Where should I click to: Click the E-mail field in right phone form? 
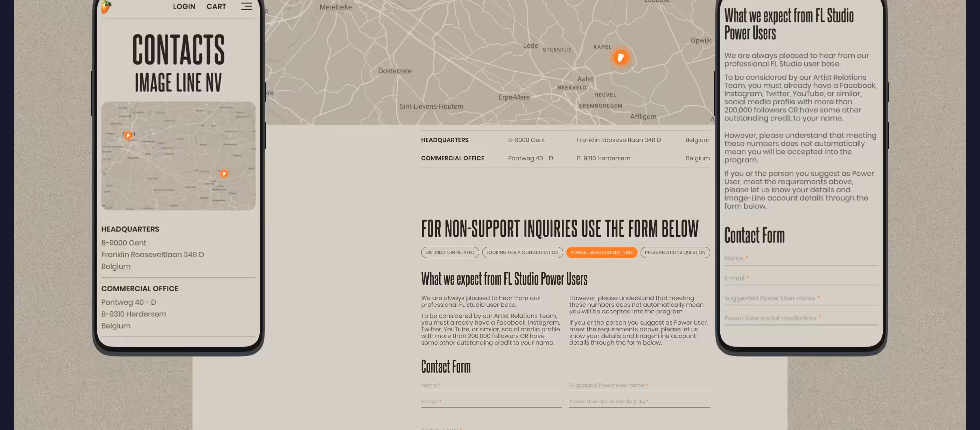pos(801,278)
